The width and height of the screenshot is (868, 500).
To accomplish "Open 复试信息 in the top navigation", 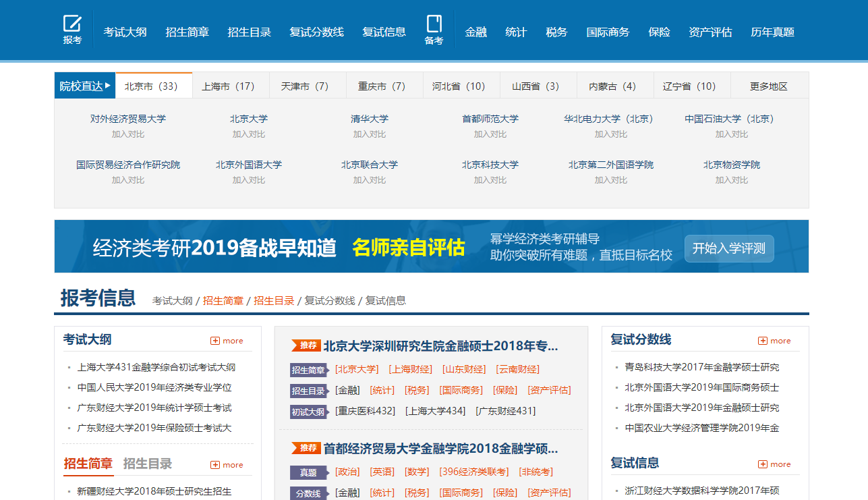I will [x=384, y=32].
